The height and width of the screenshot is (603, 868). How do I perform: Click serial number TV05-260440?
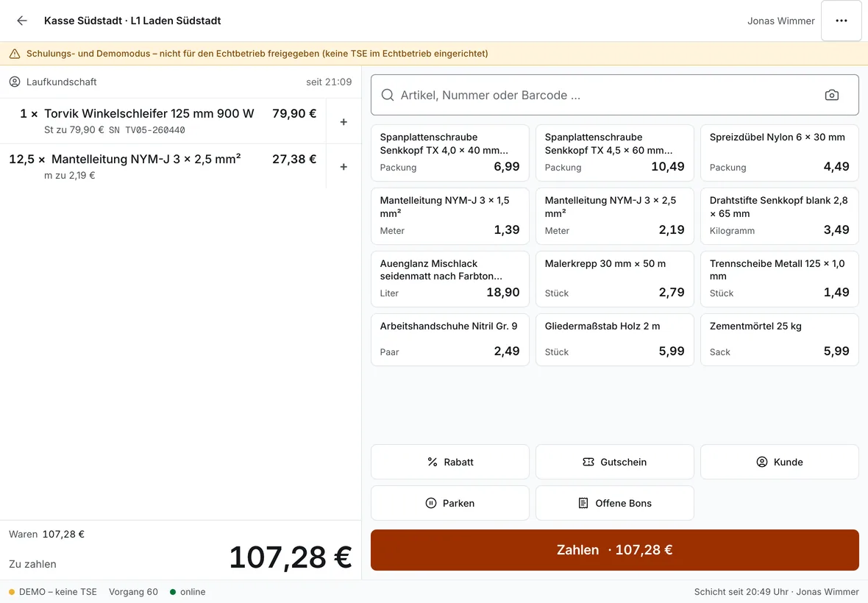(x=147, y=130)
